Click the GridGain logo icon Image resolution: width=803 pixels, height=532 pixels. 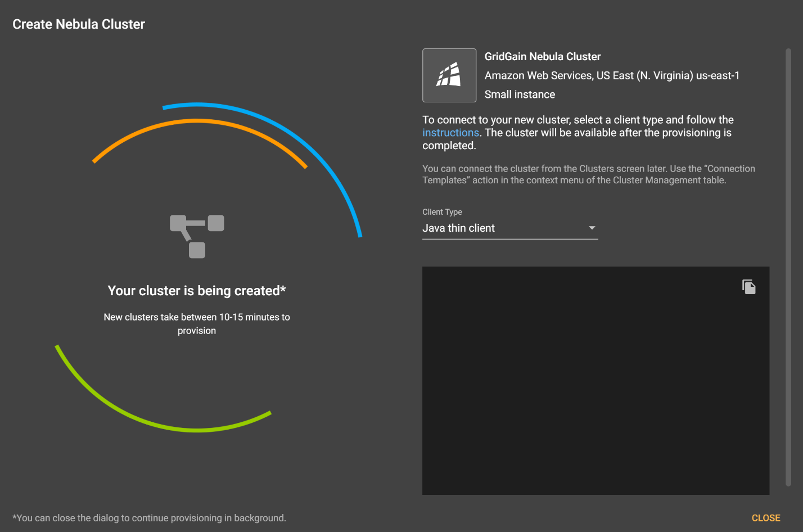click(x=449, y=75)
